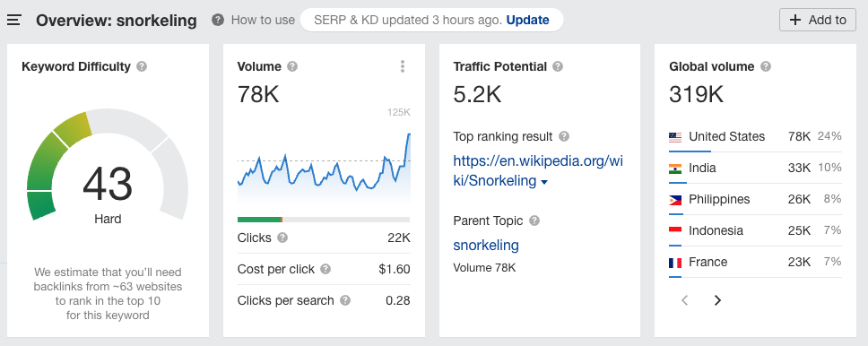
Task: Select the 5.2K traffic potential value
Action: 477,94
